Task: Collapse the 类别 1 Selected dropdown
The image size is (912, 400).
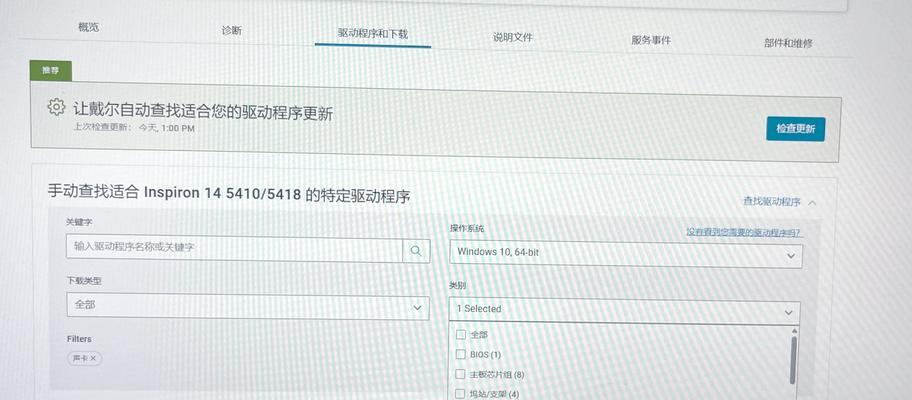Action: click(625, 311)
